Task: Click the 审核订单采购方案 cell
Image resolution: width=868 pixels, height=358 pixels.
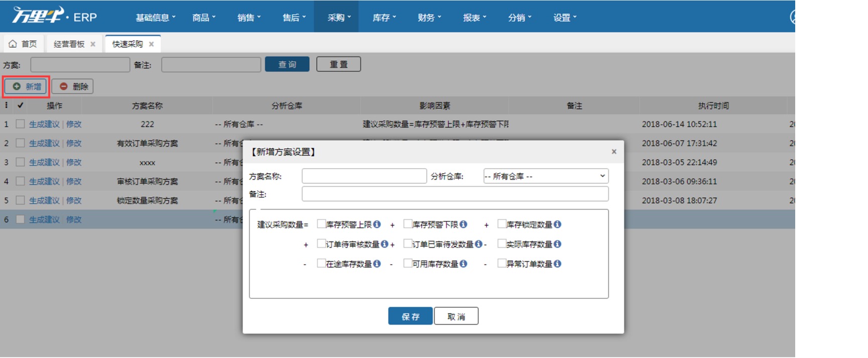Action: click(x=147, y=181)
